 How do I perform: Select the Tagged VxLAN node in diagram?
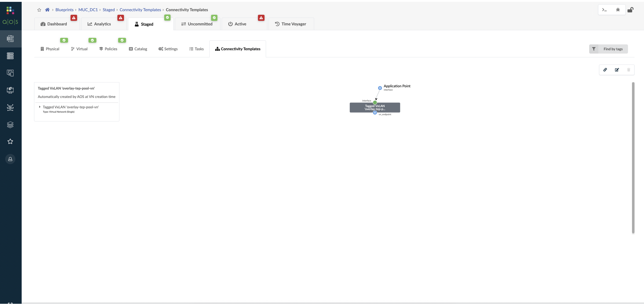tap(374, 108)
